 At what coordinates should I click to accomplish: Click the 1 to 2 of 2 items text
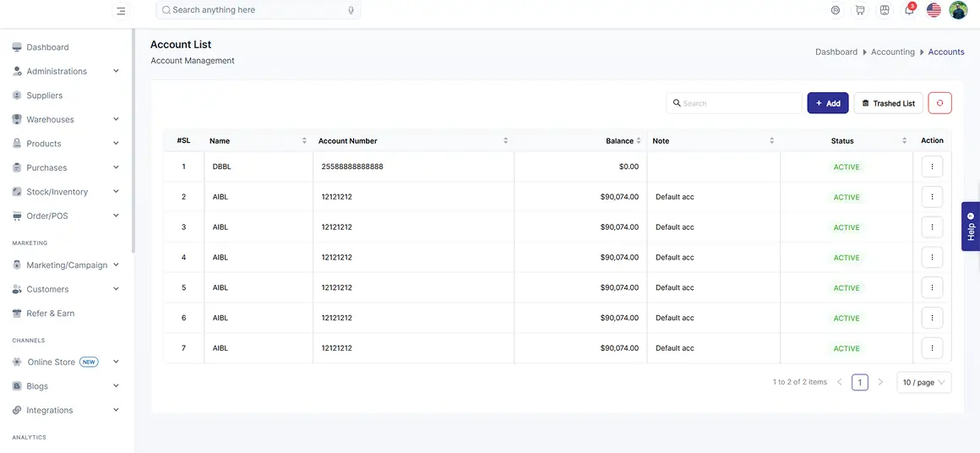799,382
